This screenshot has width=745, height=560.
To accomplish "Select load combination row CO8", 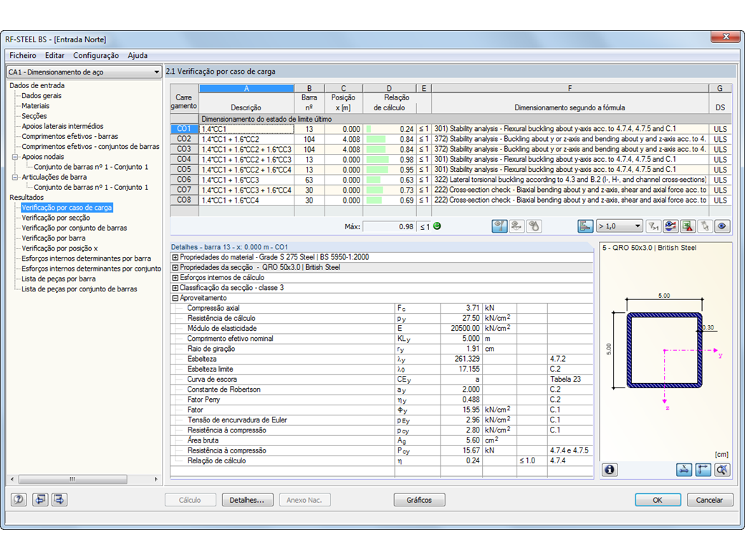I will coord(184,200).
